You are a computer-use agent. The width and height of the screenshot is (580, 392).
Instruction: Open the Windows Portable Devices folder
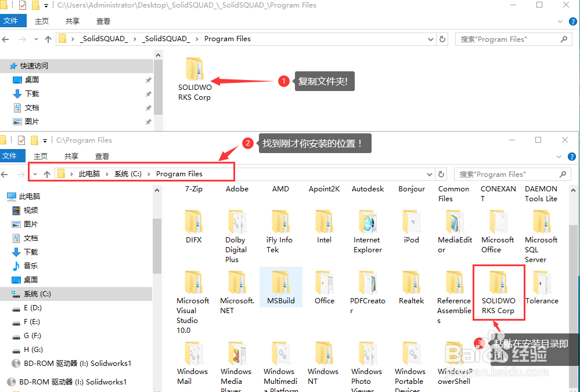[410, 366]
